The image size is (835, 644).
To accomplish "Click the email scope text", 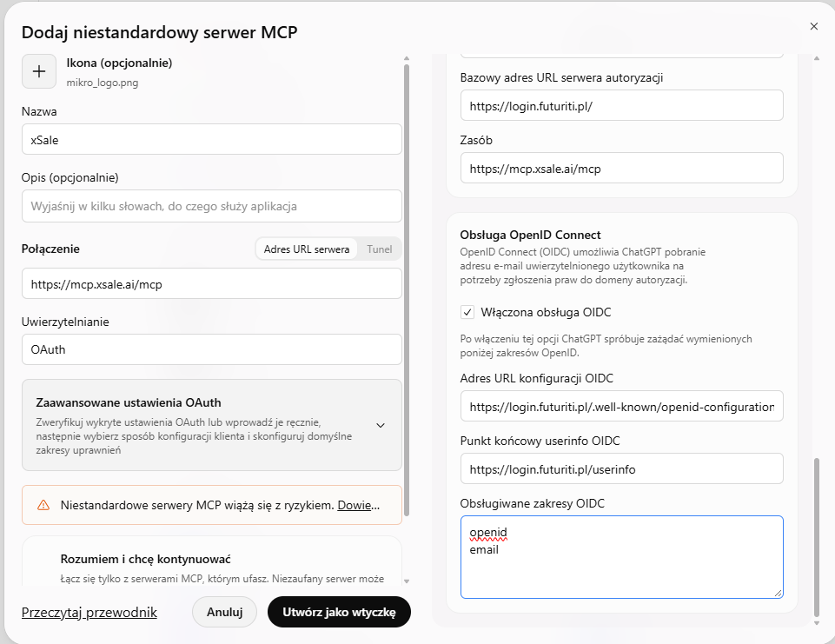I will [x=484, y=550].
